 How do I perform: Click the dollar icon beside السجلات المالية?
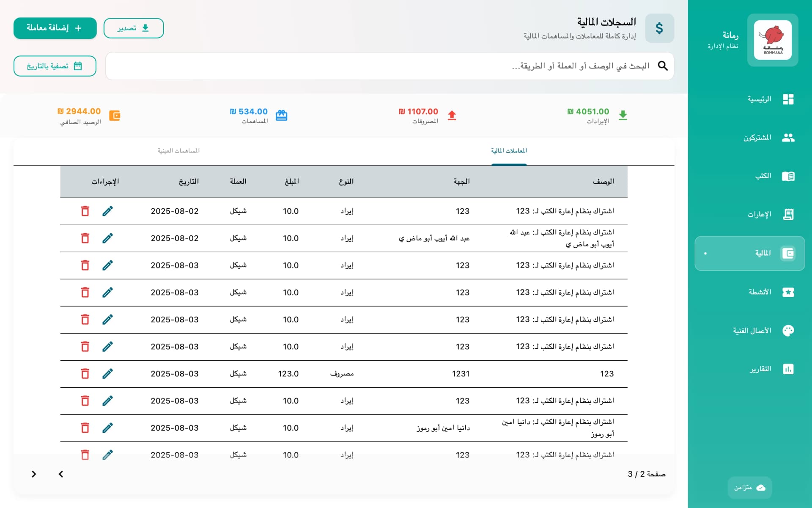pyautogui.click(x=659, y=28)
